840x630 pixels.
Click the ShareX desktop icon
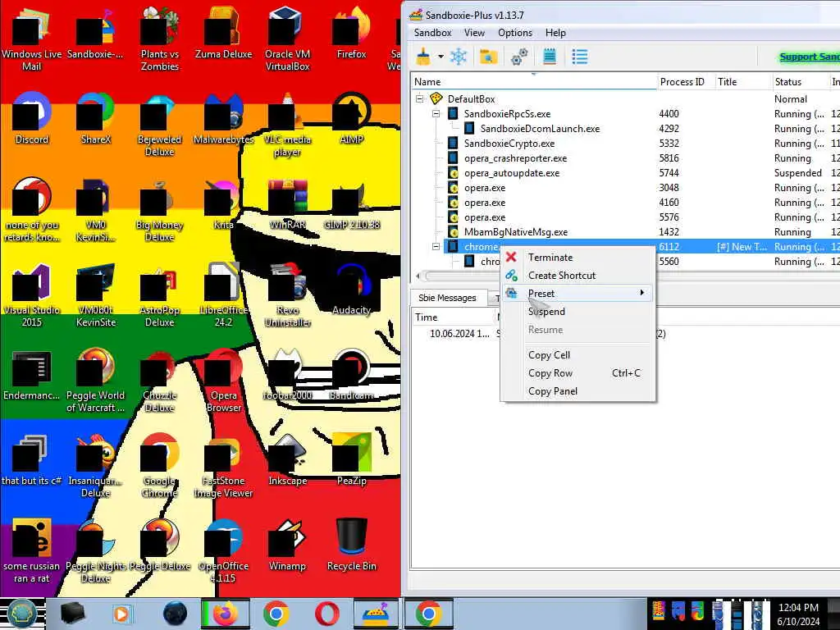(x=95, y=118)
